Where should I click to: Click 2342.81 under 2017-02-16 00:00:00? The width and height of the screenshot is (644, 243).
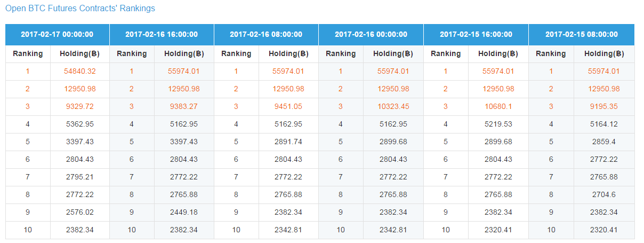tap(393, 230)
